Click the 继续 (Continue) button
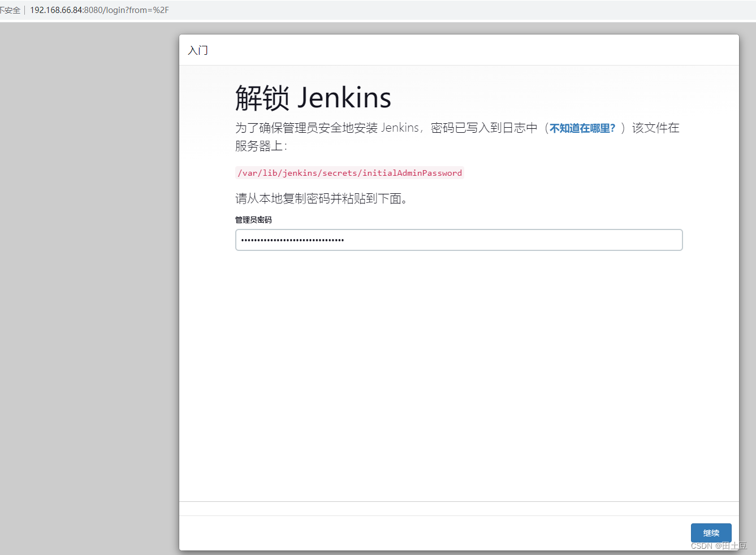Image resolution: width=756 pixels, height=555 pixels. (711, 533)
